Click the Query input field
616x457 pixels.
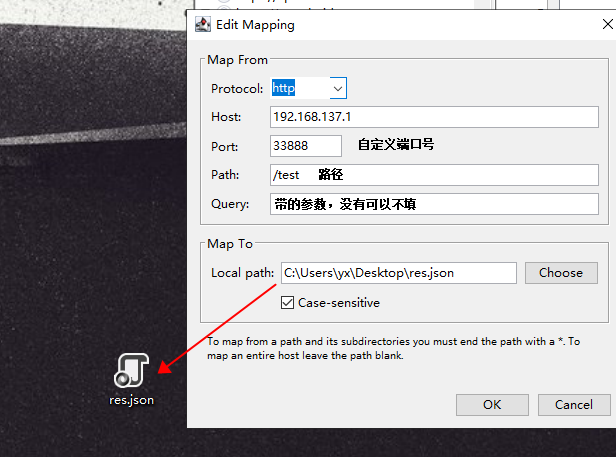click(x=434, y=204)
